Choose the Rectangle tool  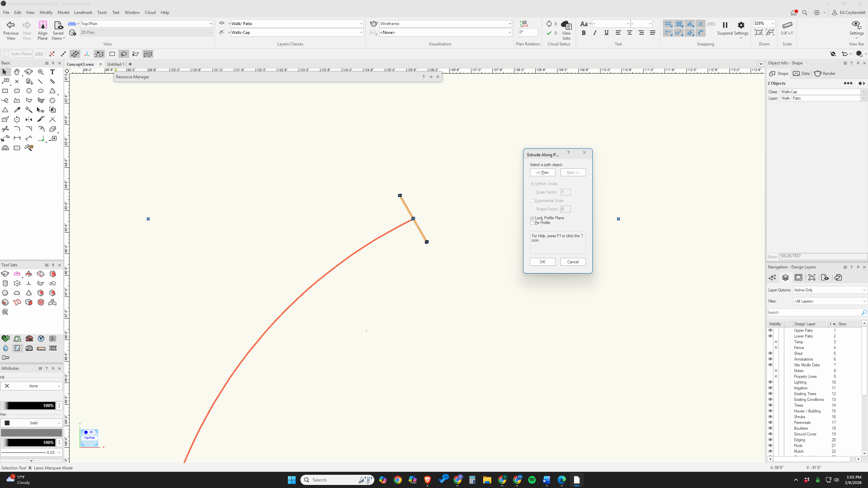coord(5,91)
